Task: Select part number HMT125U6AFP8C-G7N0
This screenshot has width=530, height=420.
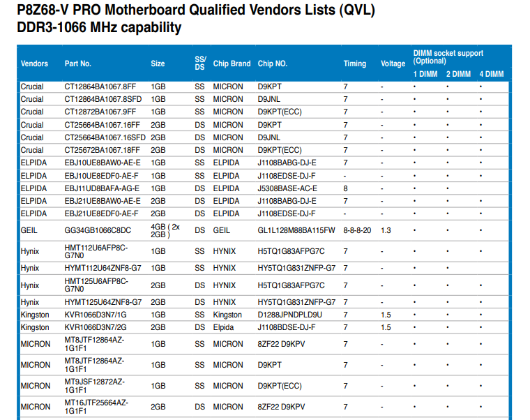Action: click(x=96, y=285)
